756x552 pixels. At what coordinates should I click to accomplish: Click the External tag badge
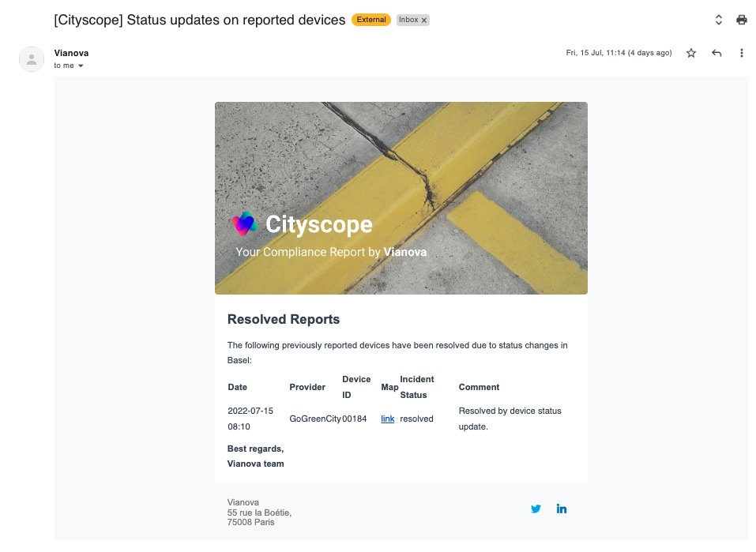[x=370, y=20]
